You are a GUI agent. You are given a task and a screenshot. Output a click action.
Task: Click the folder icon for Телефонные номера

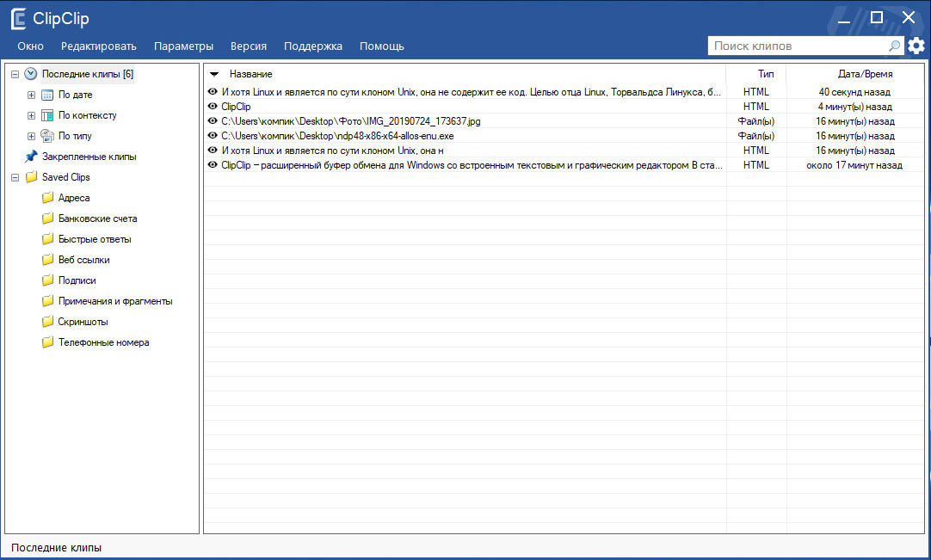click(47, 342)
